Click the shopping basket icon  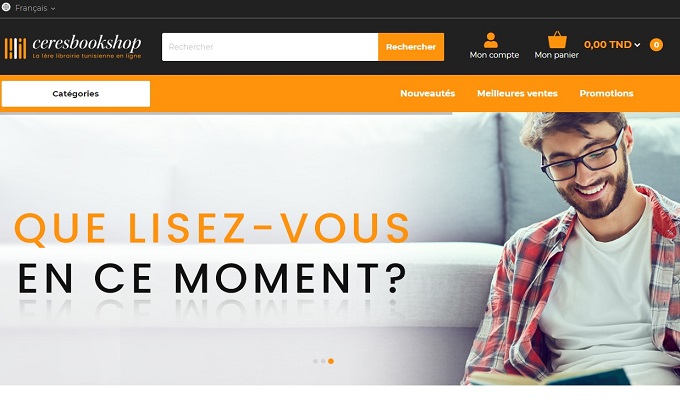coord(557,40)
